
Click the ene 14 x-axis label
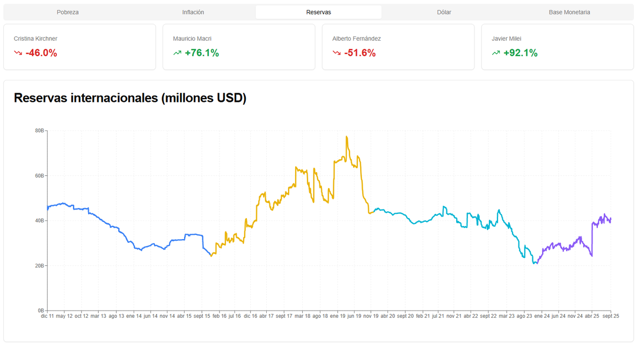pos(134,316)
